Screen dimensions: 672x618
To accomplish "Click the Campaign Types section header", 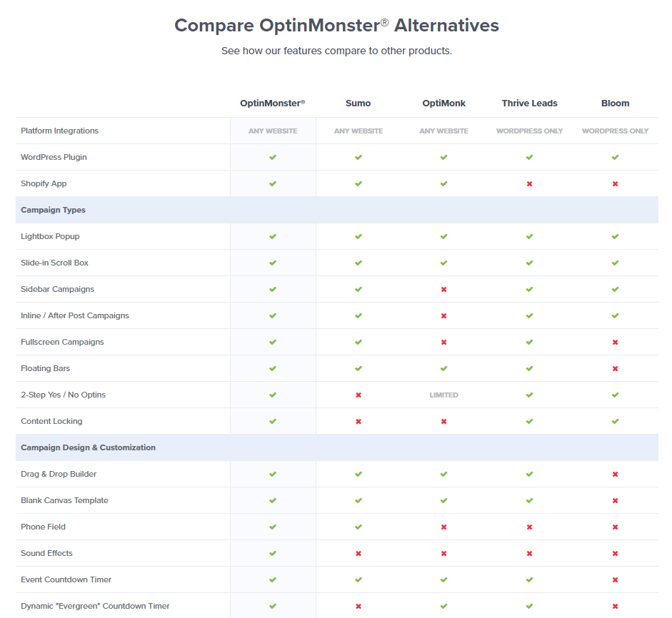I will point(53,210).
